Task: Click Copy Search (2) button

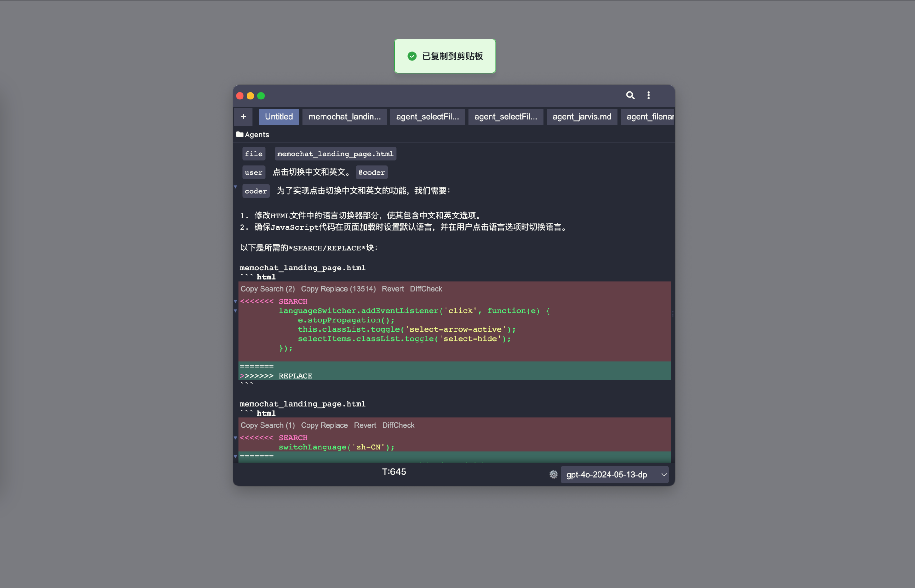Action: [x=267, y=289]
